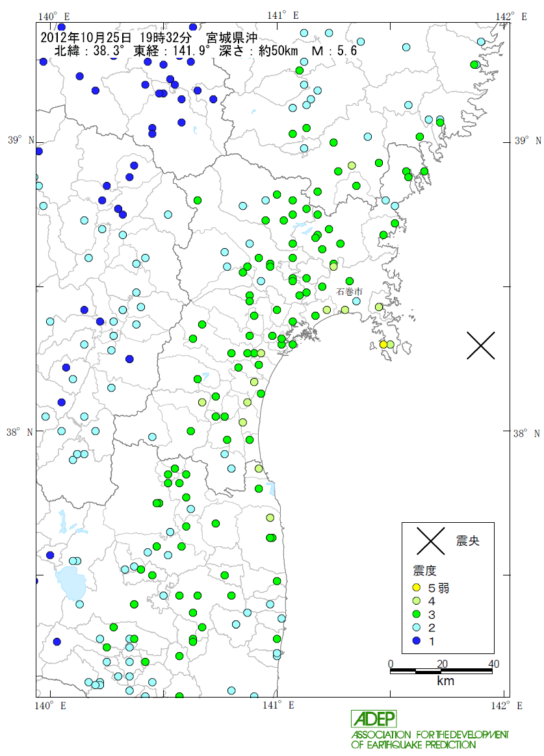
Task: Click the X epicenter symbol in the legend
Action: point(431,540)
